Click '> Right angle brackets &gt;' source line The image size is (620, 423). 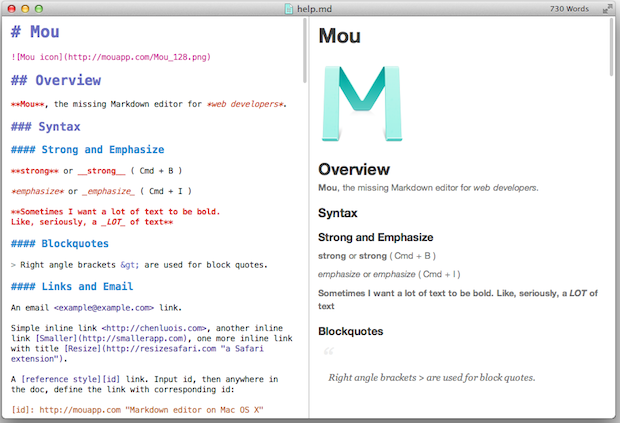coord(139,265)
